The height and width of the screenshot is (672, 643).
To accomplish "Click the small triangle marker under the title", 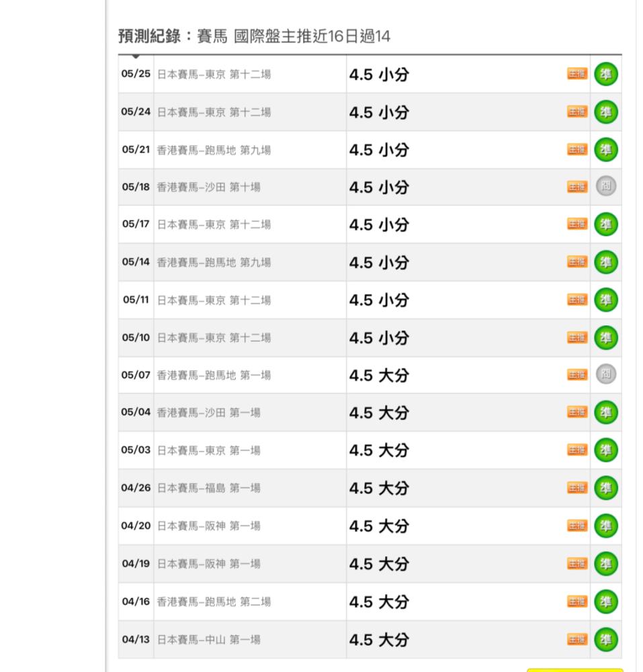I will pyautogui.click(x=136, y=56).
